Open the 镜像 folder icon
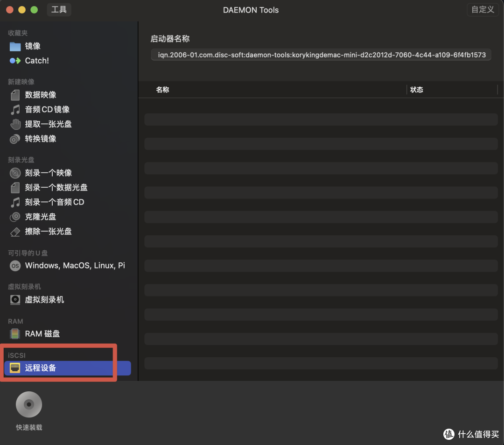Image resolution: width=504 pixels, height=445 pixels. coord(15,46)
